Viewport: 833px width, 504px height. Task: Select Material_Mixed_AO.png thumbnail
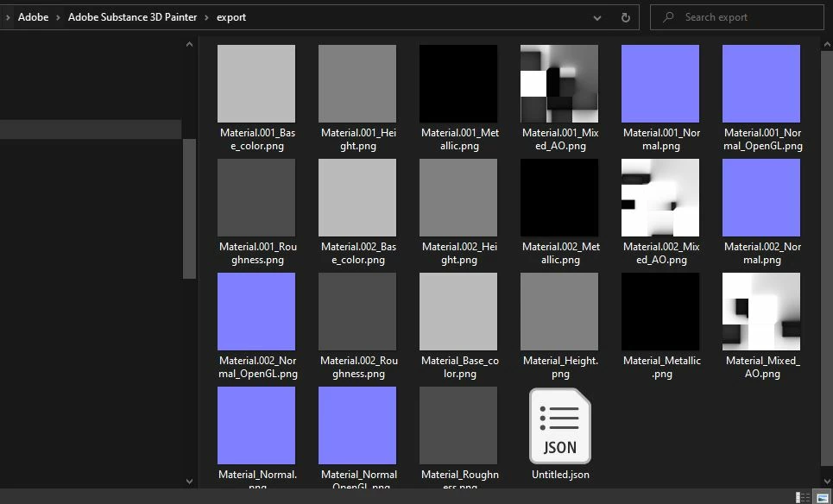pos(760,312)
